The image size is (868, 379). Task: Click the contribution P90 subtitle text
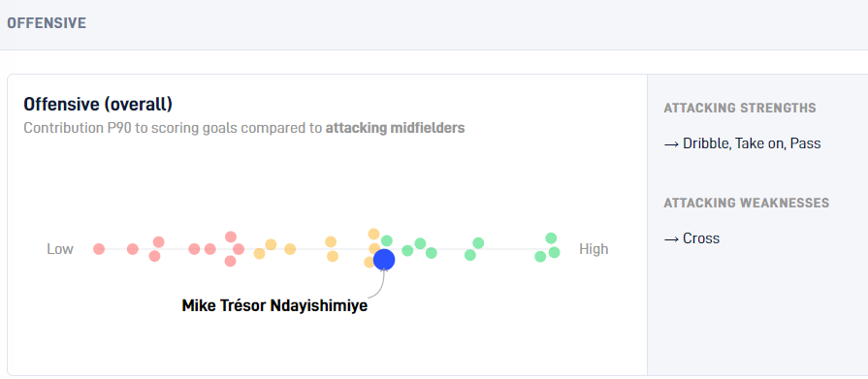tap(244, 128)
